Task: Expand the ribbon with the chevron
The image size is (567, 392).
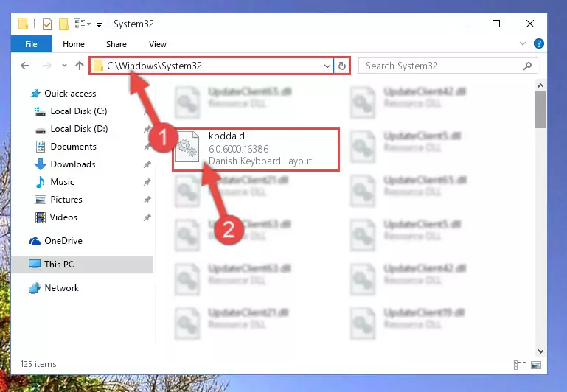Action: pyautogui.click(x=523, y=43)
